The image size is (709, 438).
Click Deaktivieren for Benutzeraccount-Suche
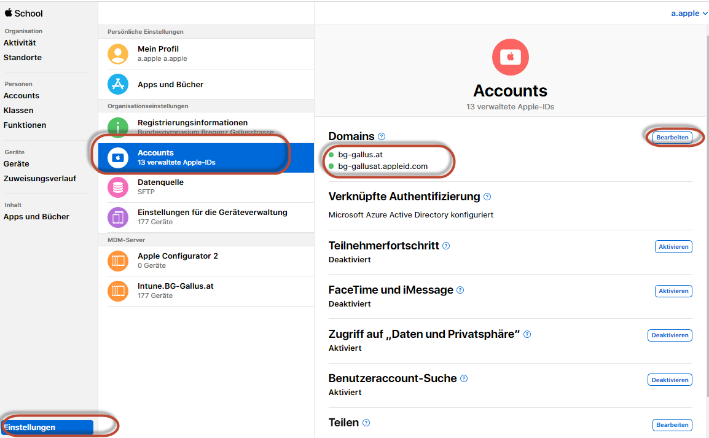coord(670,380)
